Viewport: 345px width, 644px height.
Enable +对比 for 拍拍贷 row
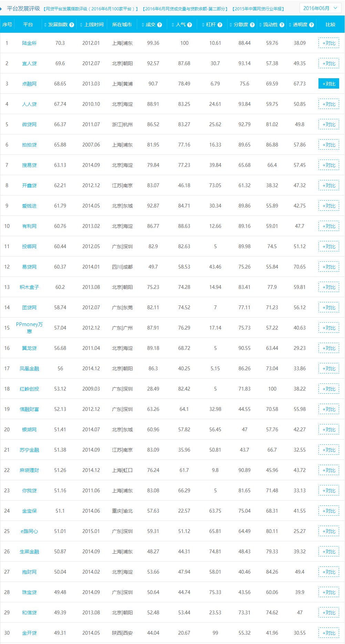tap(329, 145)
